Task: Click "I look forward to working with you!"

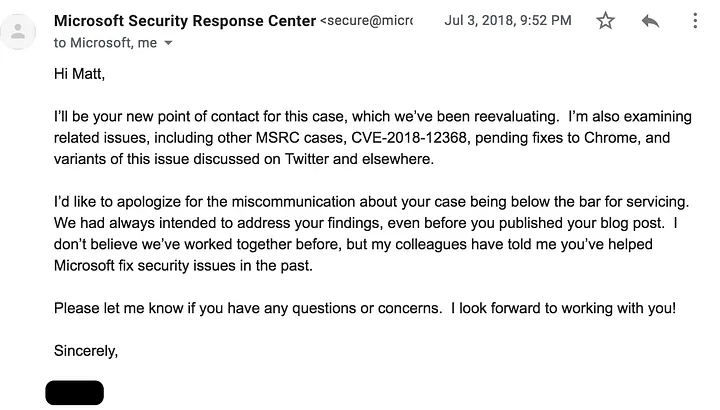Action: pos(564,307)
